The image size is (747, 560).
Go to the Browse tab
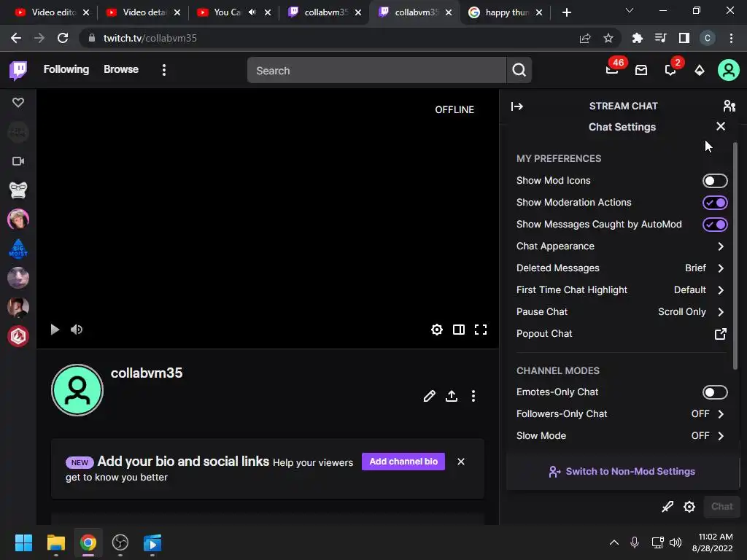pyautogui.click(x=121, y=69)
